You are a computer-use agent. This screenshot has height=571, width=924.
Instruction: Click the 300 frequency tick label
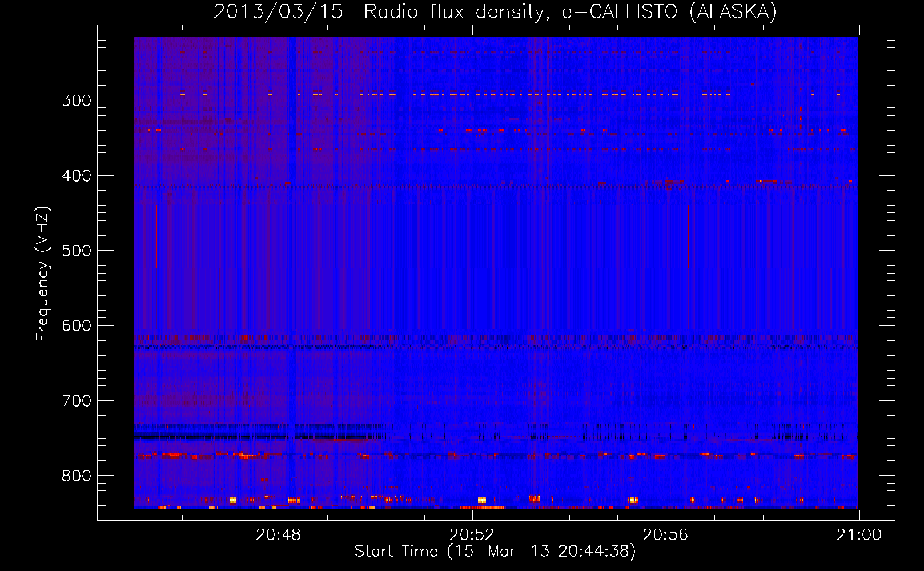77,100
